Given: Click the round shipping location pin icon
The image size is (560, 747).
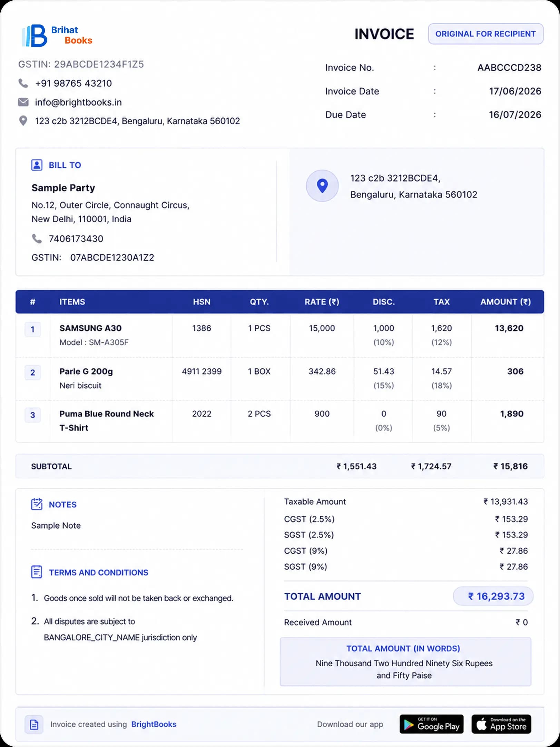Looking at the screenshot, I should coord(322,186).
